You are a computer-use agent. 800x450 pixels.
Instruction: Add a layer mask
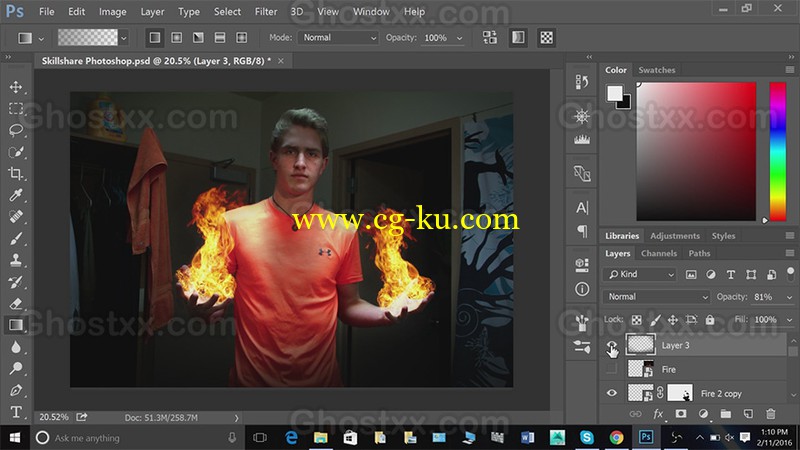tap(681, 414)
